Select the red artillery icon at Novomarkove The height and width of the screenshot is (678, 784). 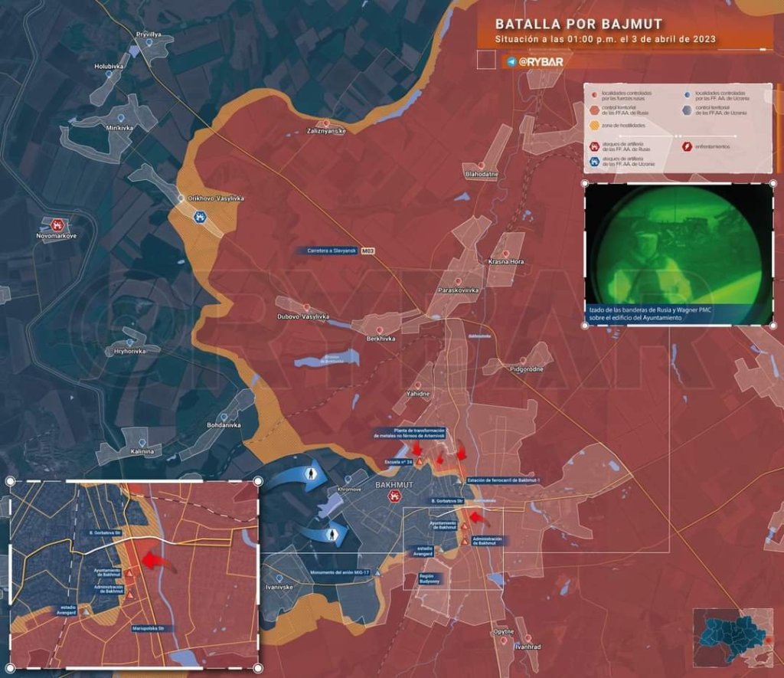point(57,225)
